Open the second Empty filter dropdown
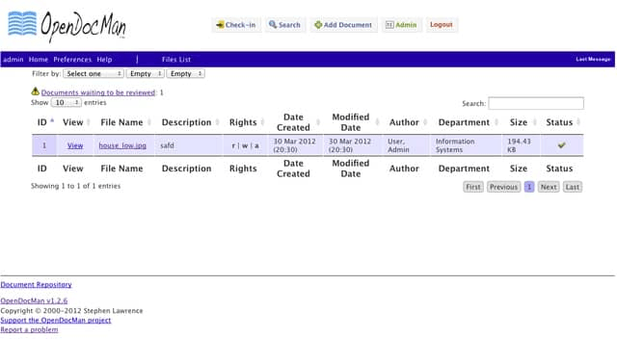617x364 pixels. 185,73
